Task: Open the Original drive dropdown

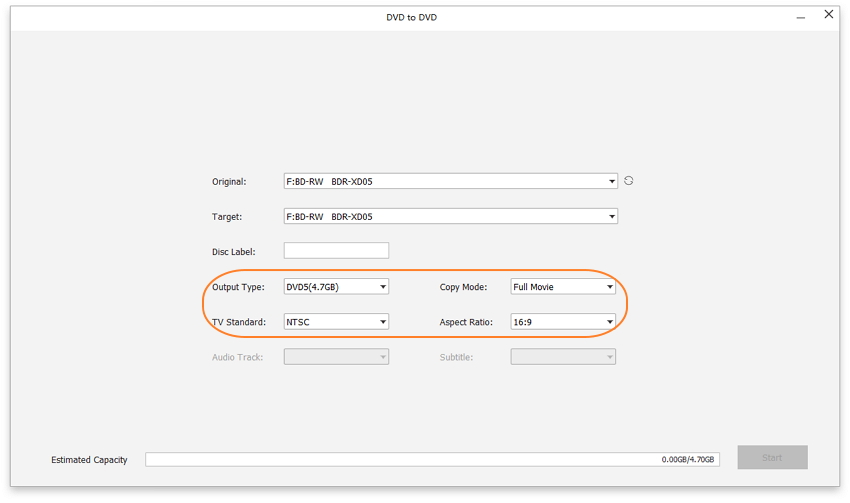Action: [x=450, y=182]
